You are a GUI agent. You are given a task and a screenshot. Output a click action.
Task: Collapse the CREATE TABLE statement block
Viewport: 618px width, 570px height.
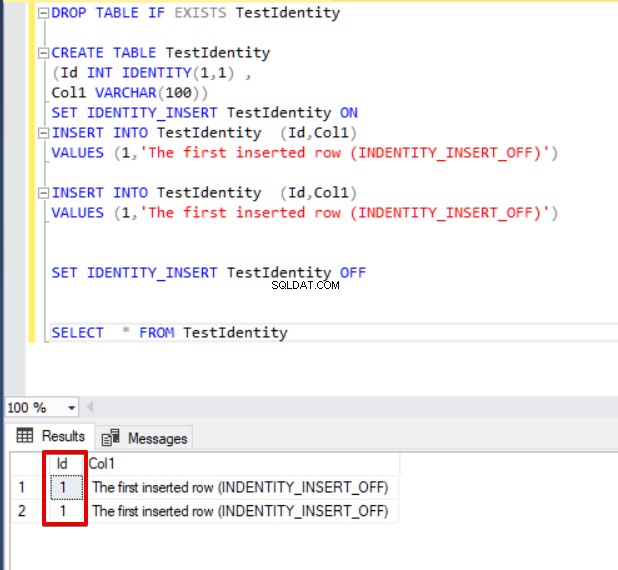point(43,53)
